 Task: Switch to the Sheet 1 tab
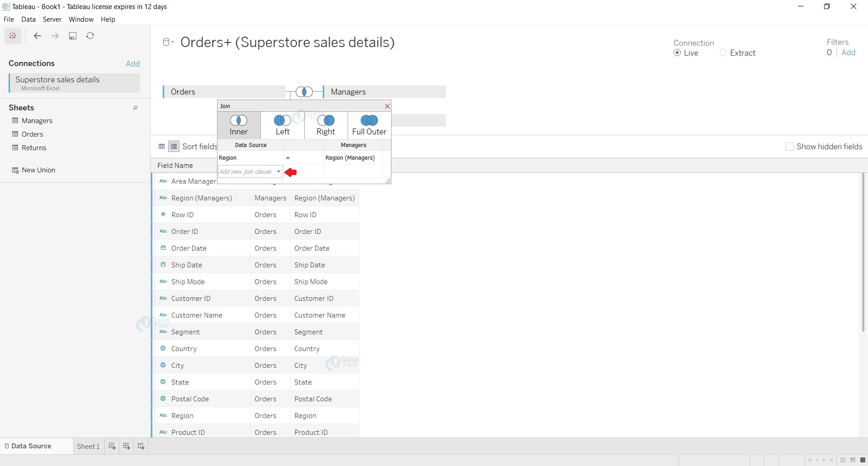click(88, 446)
